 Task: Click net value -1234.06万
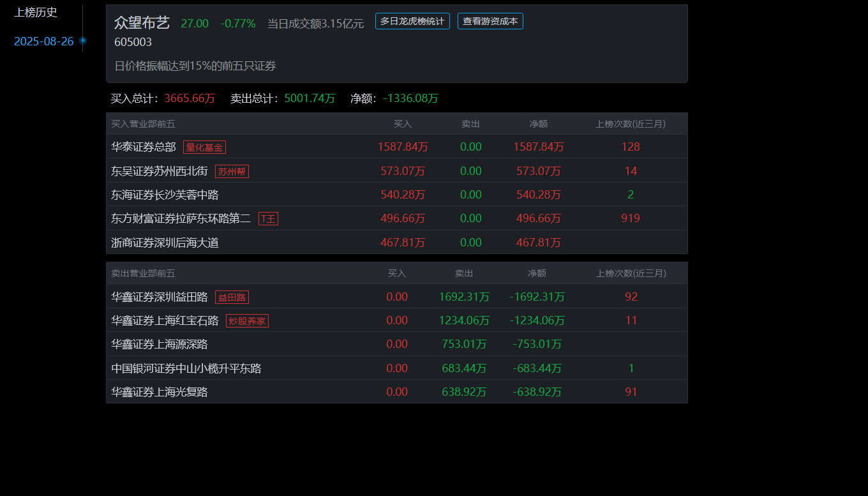click(537, 320)
